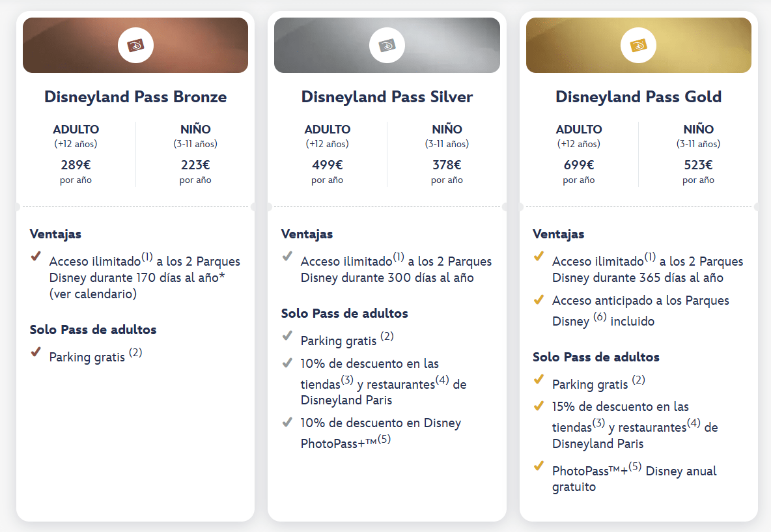This screenshot has width=771, height=532.
Task: Click the Gold adult price 699€
Action: (x=578, y=165)
